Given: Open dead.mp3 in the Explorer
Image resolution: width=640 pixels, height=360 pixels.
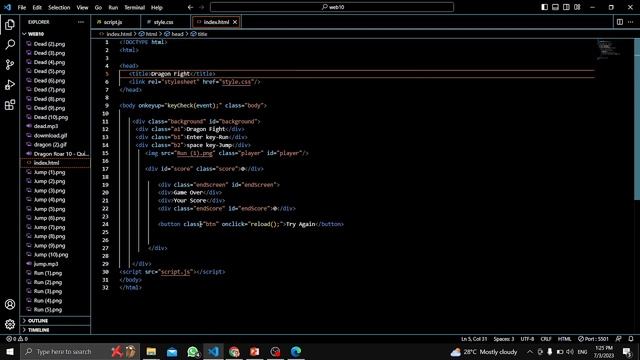Looking at the screenshot, I should [x=55, y=126].
